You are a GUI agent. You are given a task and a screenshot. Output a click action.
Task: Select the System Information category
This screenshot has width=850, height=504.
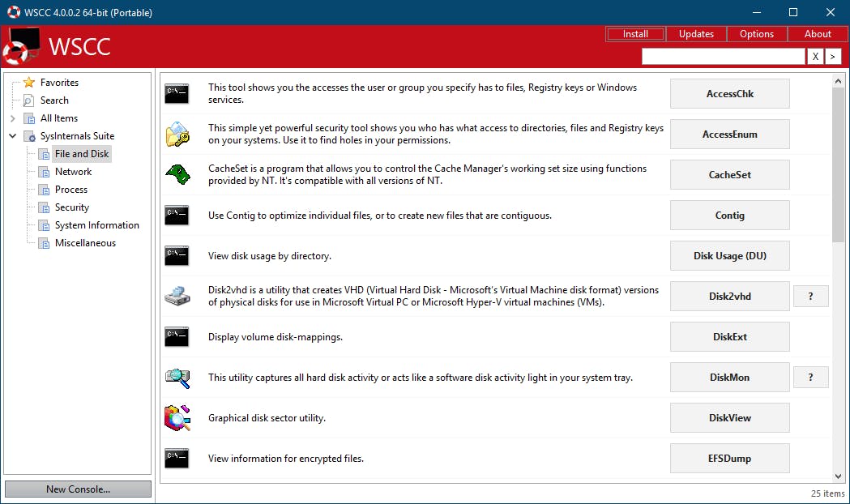click(96, 225)
